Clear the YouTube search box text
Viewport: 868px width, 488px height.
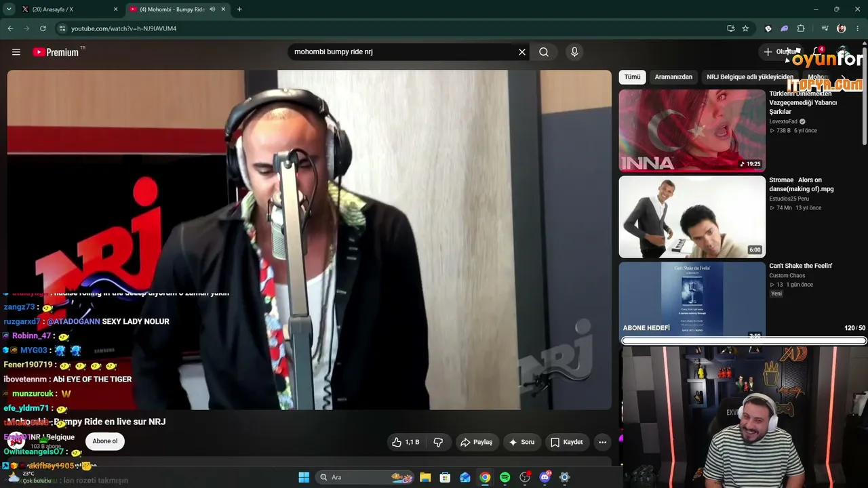click(x=522, y=52)
